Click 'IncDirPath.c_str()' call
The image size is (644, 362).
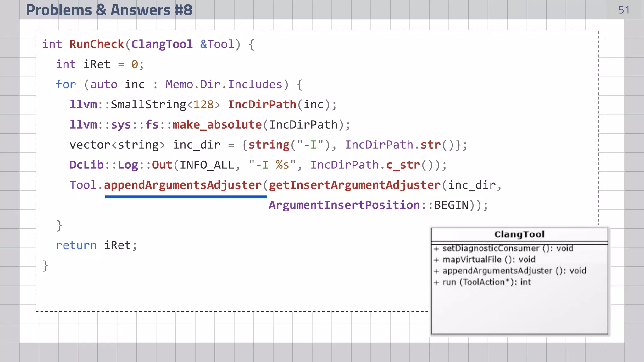[x=375, y=165]
